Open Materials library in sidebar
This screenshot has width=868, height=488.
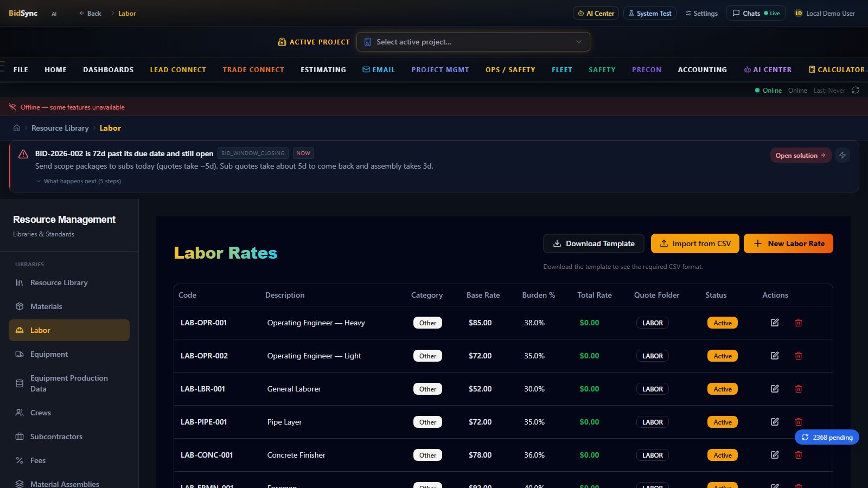(x=69, y=306)
